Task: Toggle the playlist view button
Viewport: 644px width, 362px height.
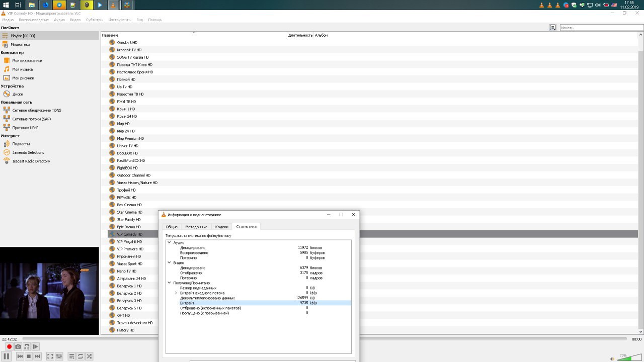Action: (72, 356)
